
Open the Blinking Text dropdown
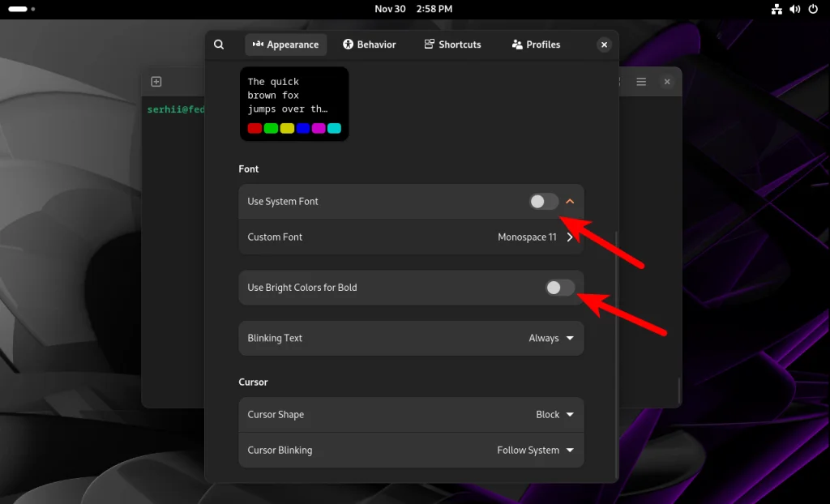[411, 338]
